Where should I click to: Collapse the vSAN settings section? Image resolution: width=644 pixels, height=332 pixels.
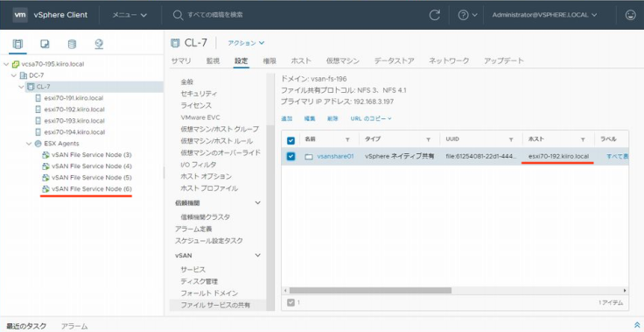coord(257,255)
